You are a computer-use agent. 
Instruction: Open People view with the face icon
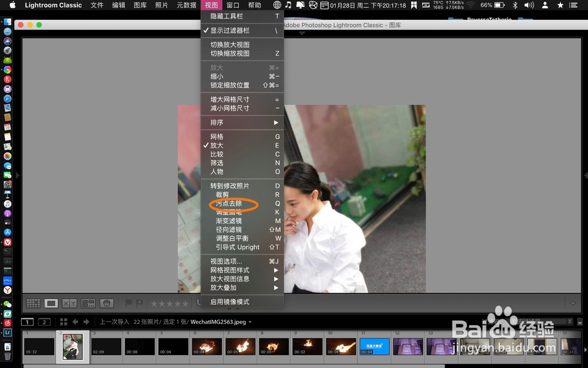point(107,303)
